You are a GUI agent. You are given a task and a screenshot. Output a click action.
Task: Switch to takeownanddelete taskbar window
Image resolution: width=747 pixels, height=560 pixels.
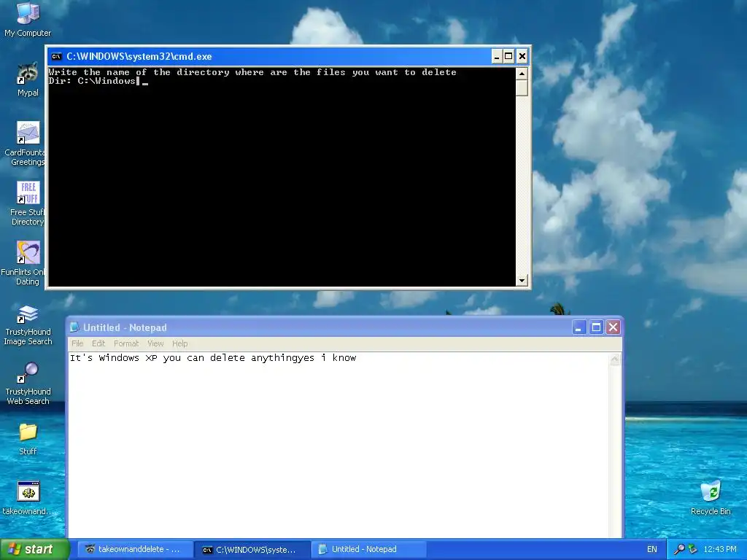pyautogui.click(x=133, y=549)
